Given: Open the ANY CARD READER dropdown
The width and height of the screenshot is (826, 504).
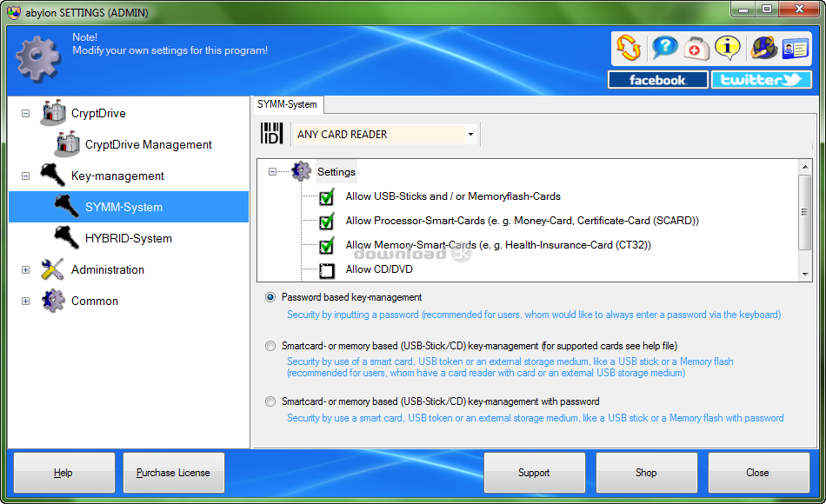Looking at the screenshot, I should pyautogui.click(x=470, y=135).
